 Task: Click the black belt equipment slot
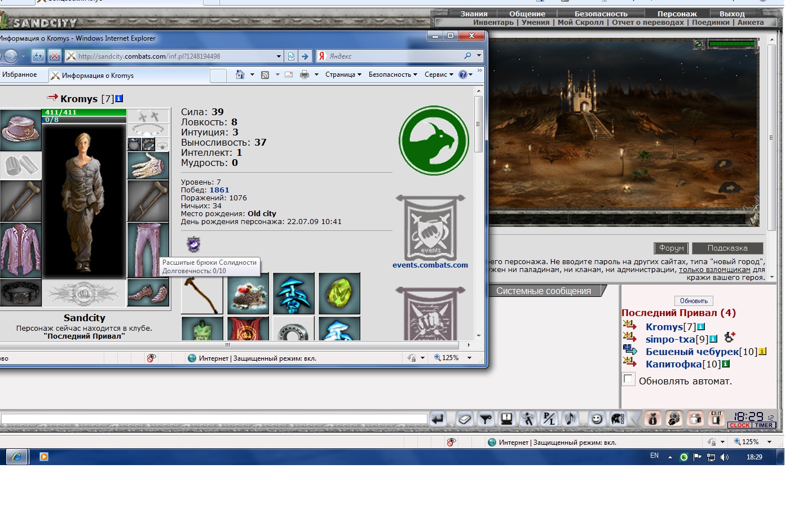[20, 293]
